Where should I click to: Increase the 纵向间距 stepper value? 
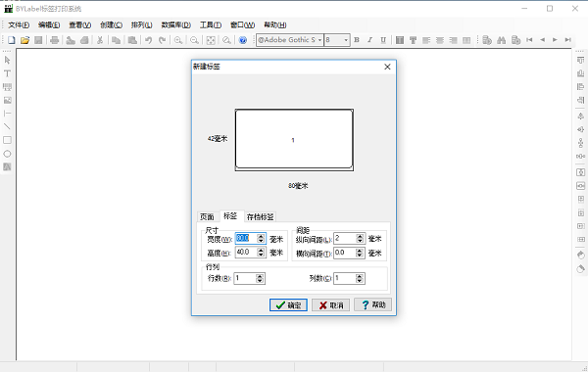360,236
